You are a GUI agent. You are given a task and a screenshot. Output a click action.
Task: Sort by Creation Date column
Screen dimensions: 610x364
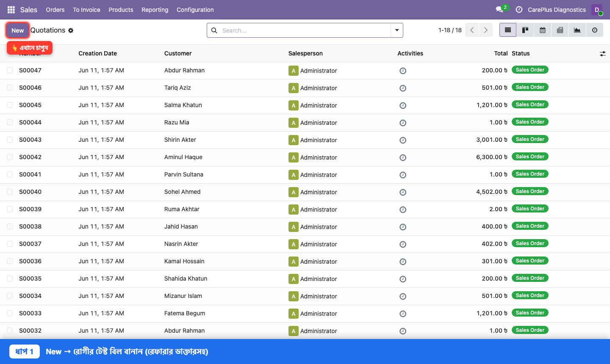pos(97,53)
